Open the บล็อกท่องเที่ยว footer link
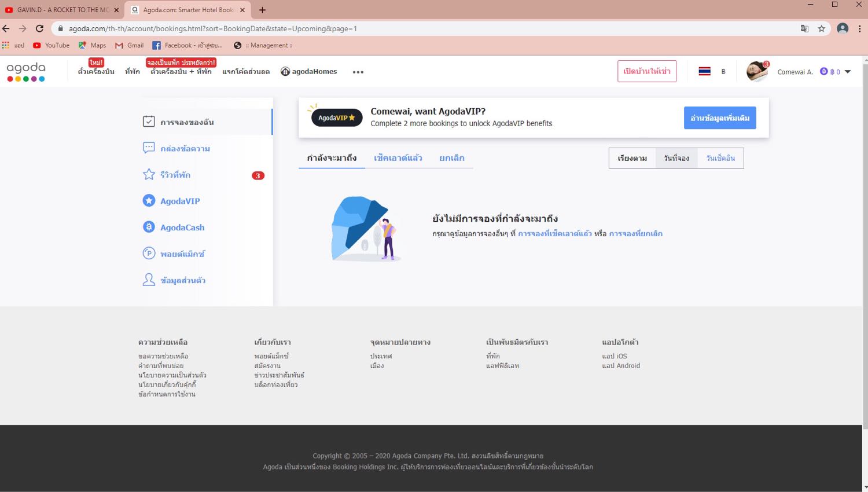 point(276,384)
